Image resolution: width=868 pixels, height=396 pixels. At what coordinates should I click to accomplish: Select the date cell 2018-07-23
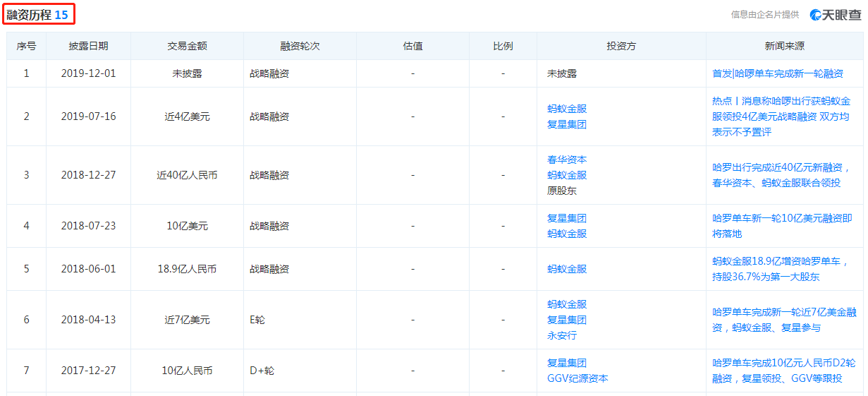click(88, 226)
